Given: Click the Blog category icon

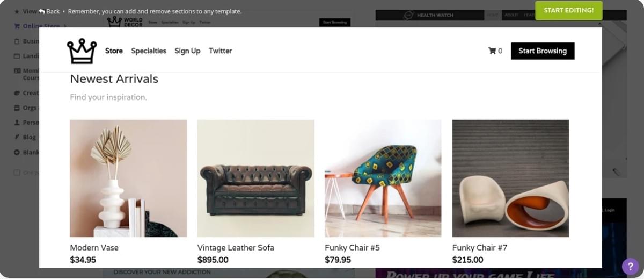Looking at the screenshot, I should pyautogui.click(x=17, y=137).
